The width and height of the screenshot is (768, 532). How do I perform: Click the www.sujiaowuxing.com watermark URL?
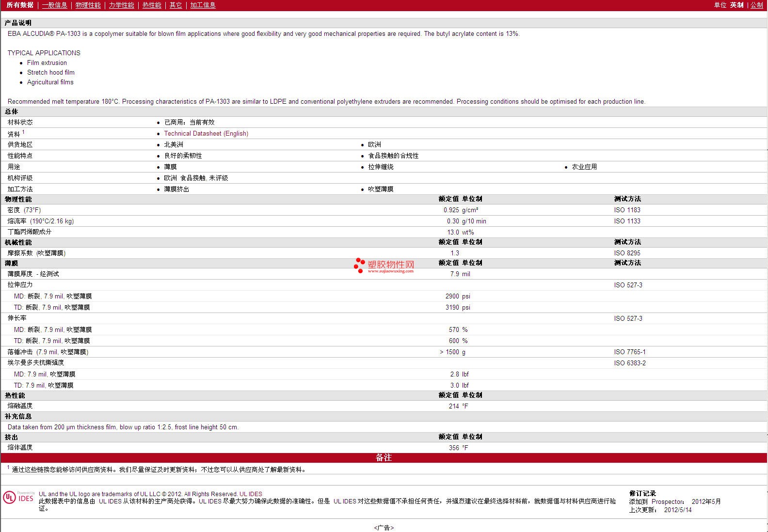click(x=390, y=271)
